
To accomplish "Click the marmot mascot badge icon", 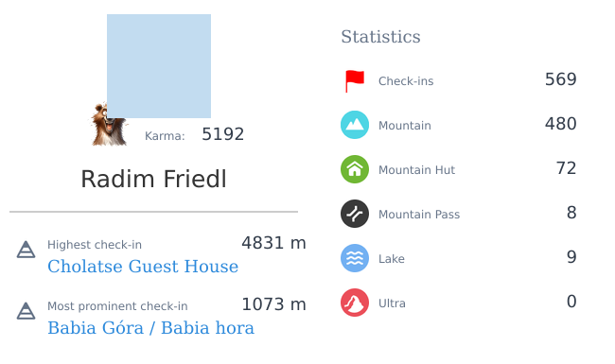I will point(109,125).
